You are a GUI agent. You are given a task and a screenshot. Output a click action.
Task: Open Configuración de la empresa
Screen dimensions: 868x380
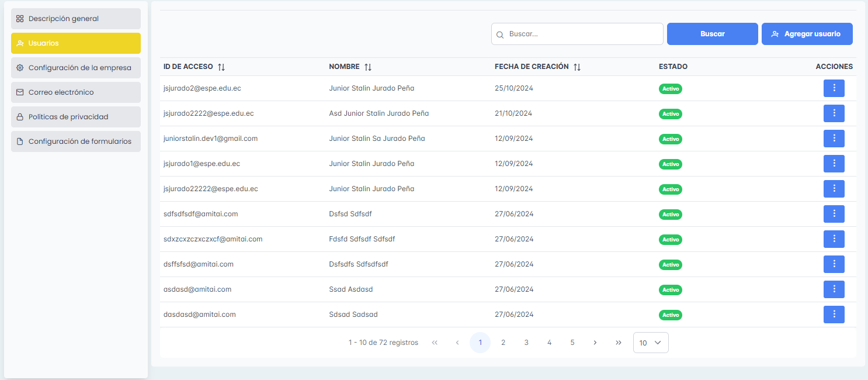coord(76,68)
